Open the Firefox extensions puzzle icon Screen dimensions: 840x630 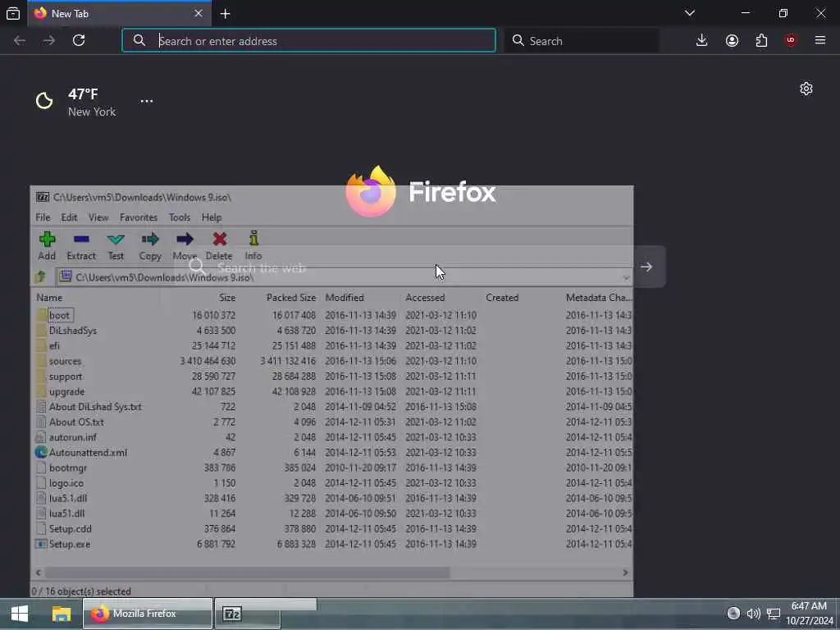(x=761, y=41)
